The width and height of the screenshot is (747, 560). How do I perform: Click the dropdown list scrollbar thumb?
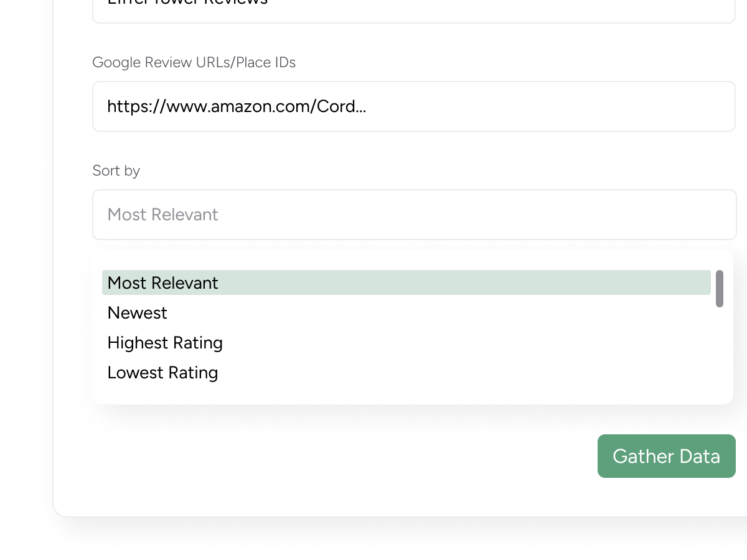[x=720, y=289]
